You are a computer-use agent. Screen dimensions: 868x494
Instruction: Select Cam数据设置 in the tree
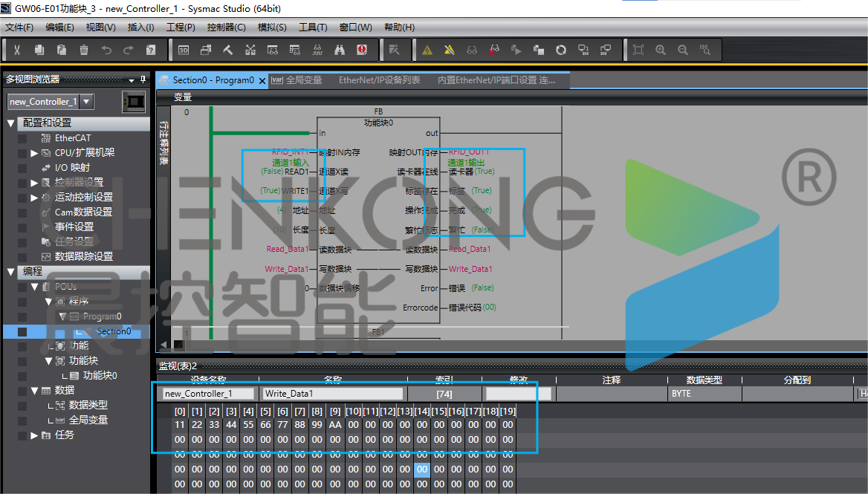[83, 212]
